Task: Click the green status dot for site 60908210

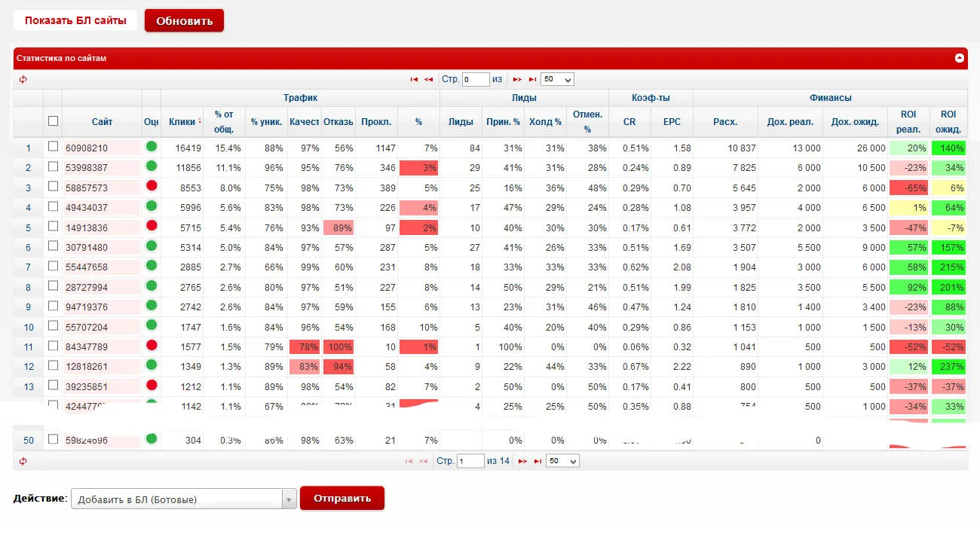Action: point(151,147)
